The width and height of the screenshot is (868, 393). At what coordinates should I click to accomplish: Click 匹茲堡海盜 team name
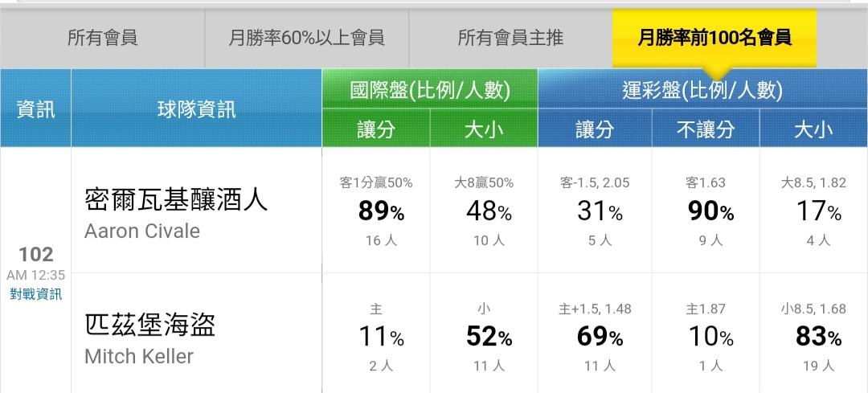tap(149, 325)
